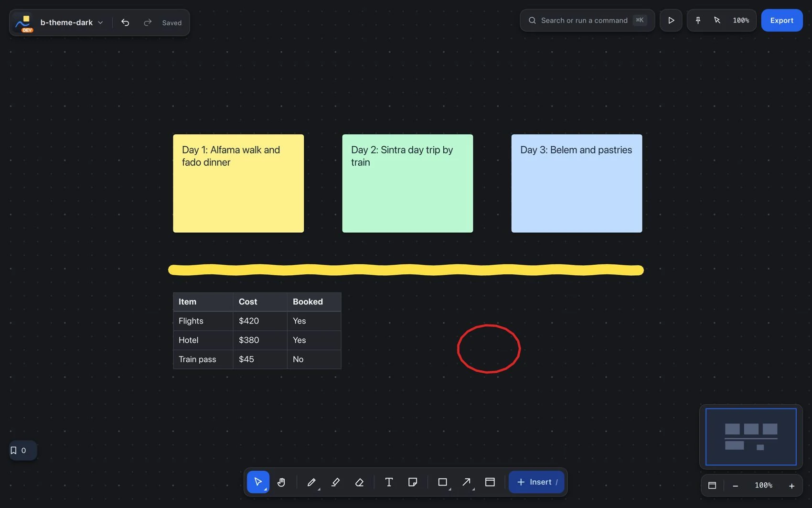Select the Hand pan tool
The height and width of the screenshot is (508, 812).
(281, 482)
